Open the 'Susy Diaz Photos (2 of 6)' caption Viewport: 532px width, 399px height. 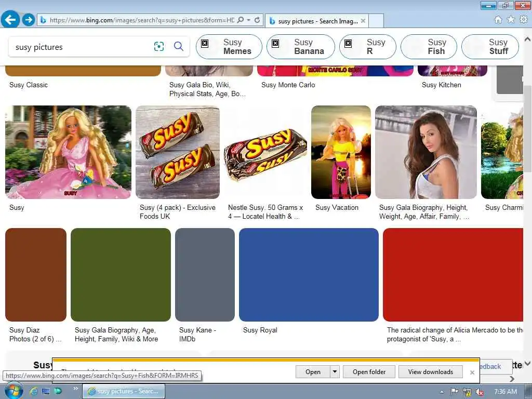(x=35, y=335)
